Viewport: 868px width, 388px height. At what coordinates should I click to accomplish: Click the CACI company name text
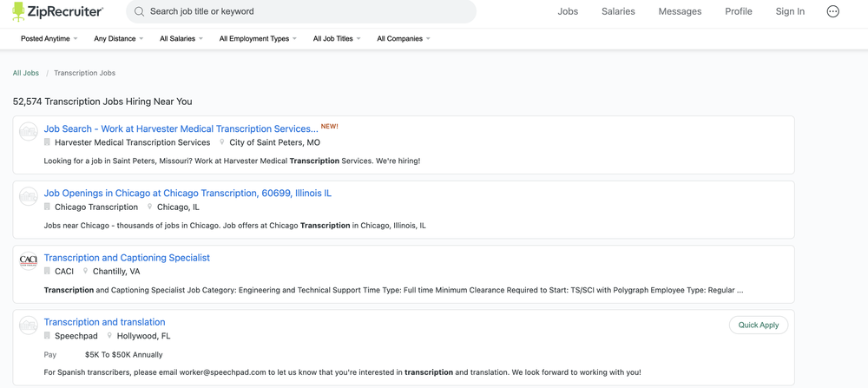(x=64, y=271)
